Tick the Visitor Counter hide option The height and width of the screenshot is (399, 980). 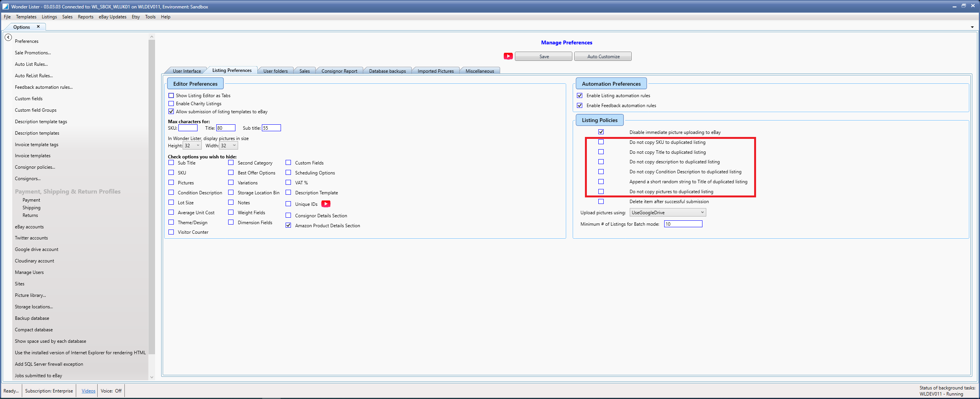coord(171,232)
